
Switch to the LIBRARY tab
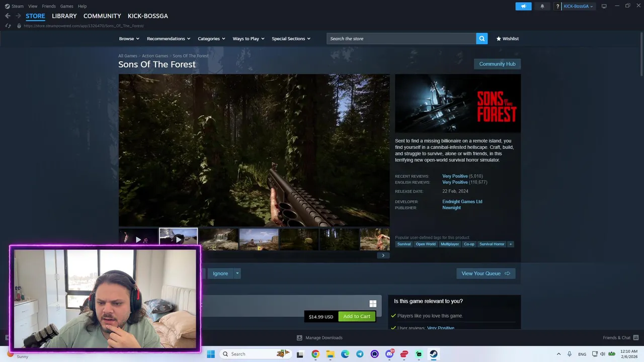pos(64,16)
